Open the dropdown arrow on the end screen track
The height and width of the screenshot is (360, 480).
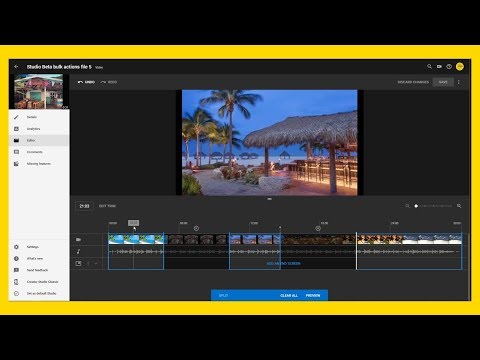[x=96, y=263]
